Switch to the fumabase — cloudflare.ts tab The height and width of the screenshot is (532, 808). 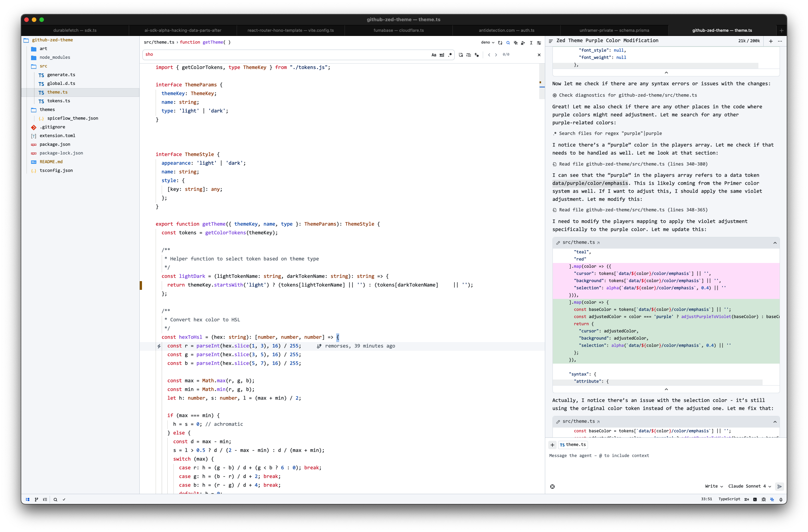click(399, 30)
